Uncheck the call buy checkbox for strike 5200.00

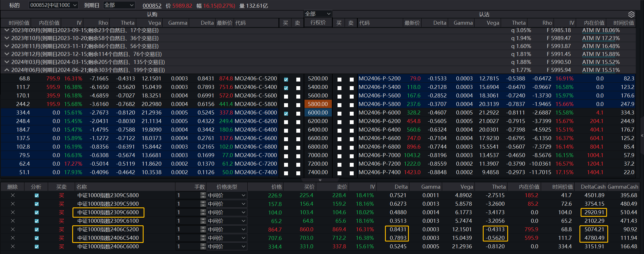tap(286, 80)
